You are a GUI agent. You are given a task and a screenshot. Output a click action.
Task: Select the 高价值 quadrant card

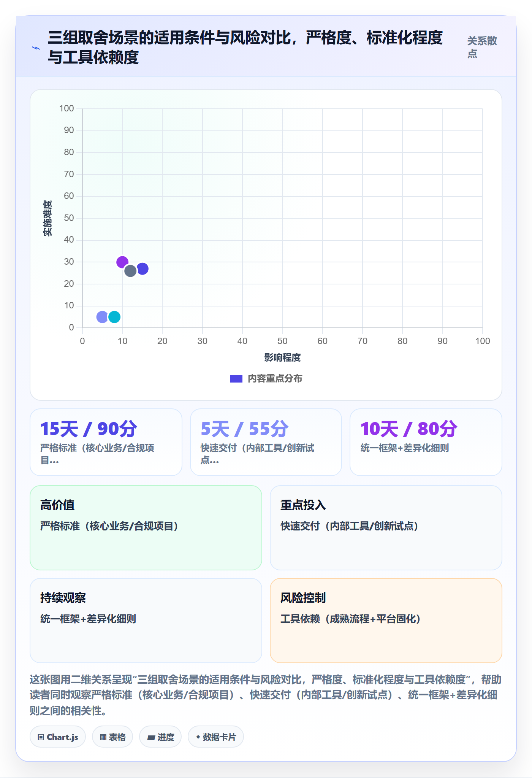pyautogui.click(x=146, y=528)
